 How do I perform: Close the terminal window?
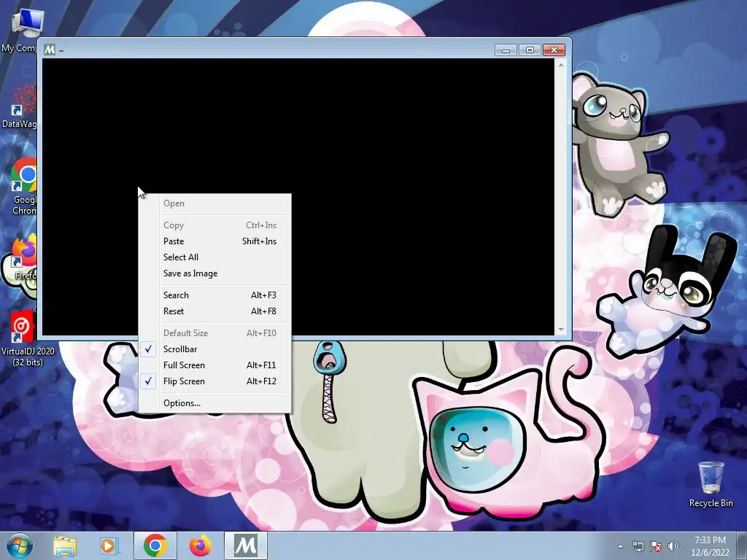(554, 50)
